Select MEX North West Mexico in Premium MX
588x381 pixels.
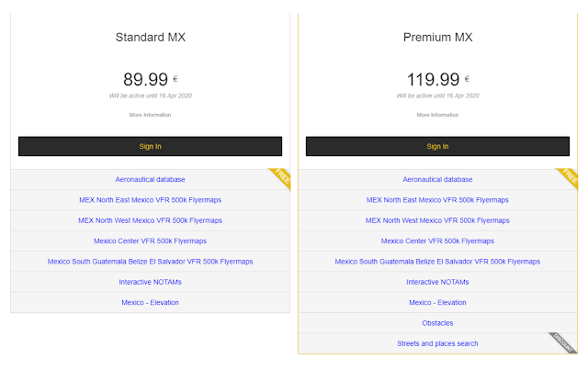point(437,220)
